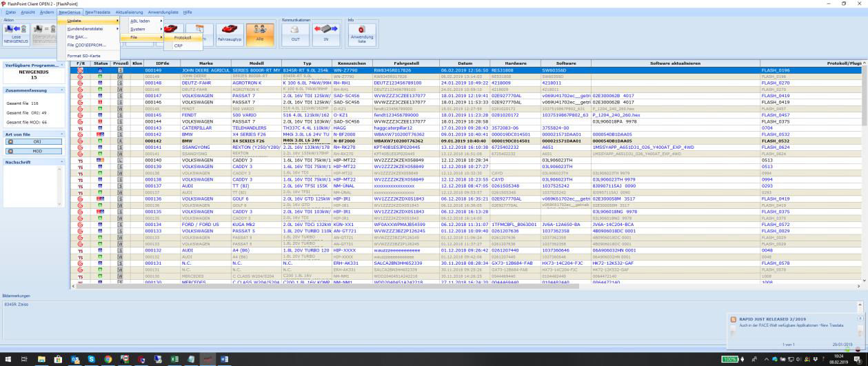The width and height of the screenshot is (868, 366).
Task: Select the Alle filter icon
Action: 259,35
